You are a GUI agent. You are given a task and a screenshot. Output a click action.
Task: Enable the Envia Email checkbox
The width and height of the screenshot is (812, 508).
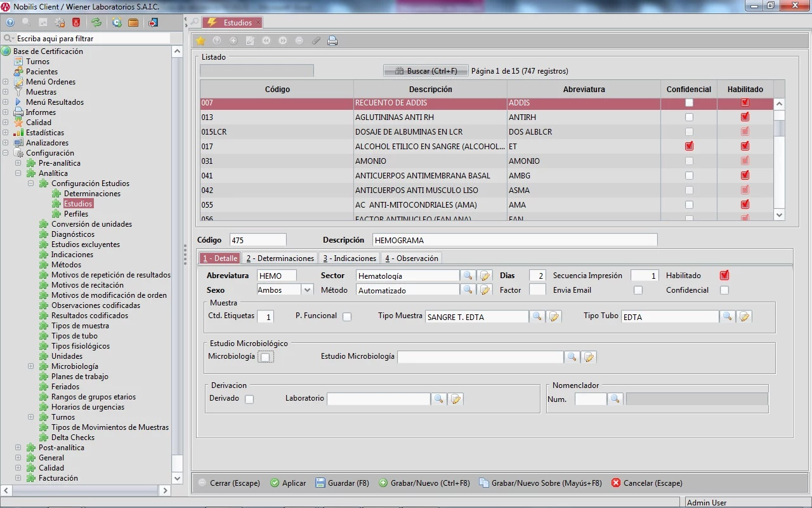point(638,290)
